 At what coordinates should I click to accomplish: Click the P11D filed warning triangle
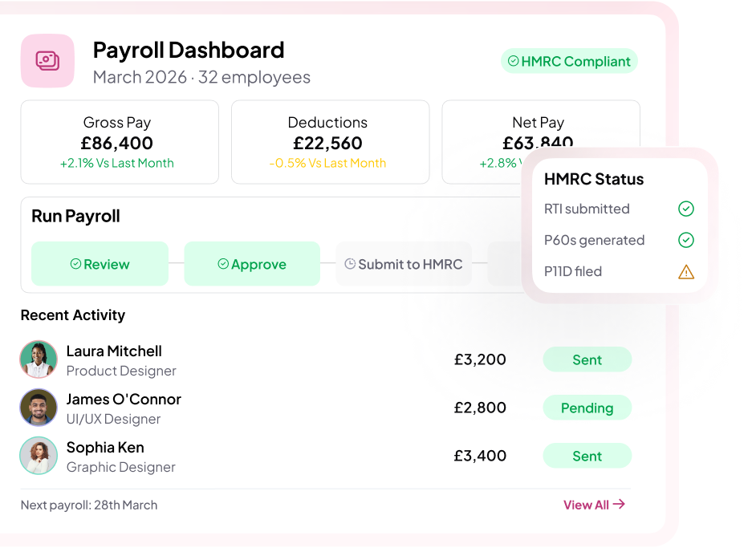(685, 272)
